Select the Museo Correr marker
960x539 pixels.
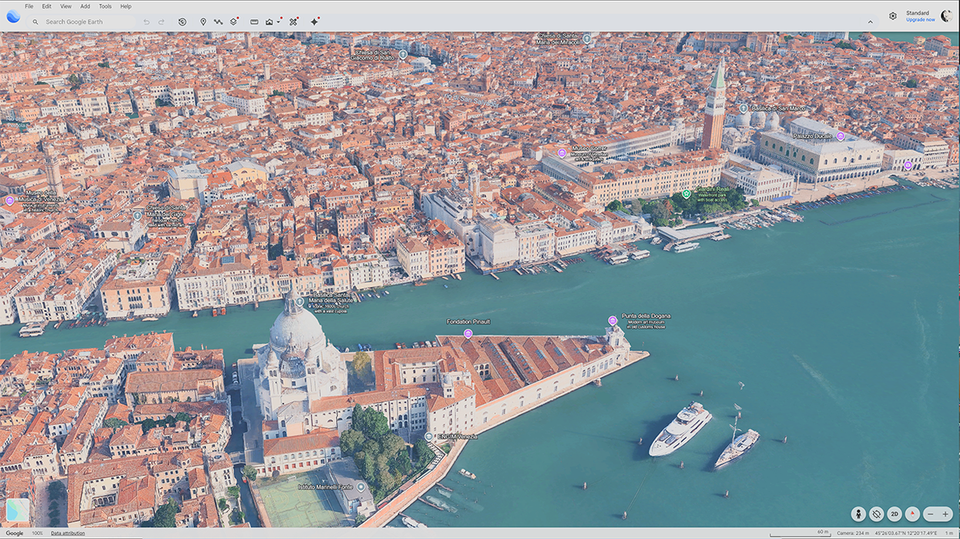click(x=561, y=153)
